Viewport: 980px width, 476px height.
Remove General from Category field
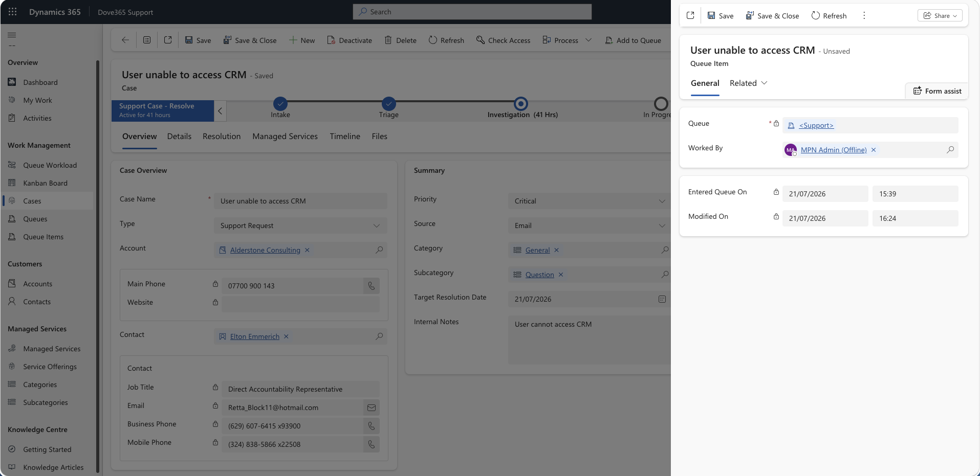pos(556,250)
